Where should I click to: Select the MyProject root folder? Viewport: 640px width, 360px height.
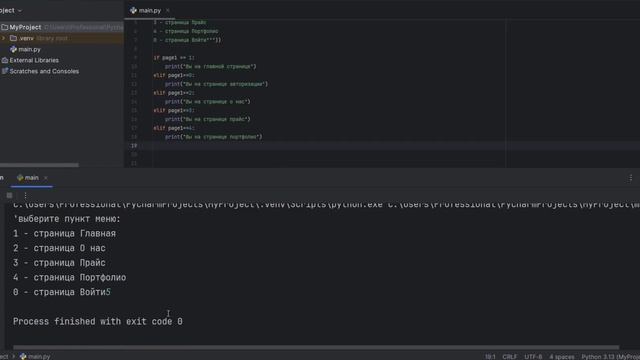25,27
